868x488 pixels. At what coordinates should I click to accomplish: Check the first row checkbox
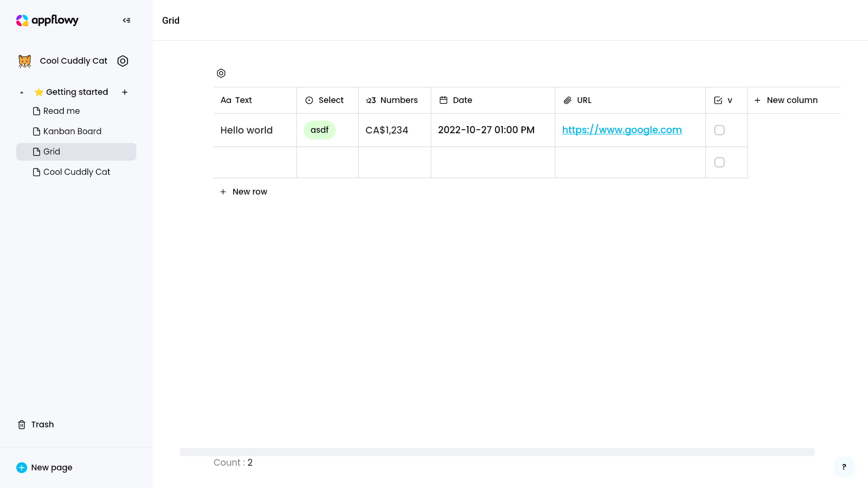[x=719, y=130]
